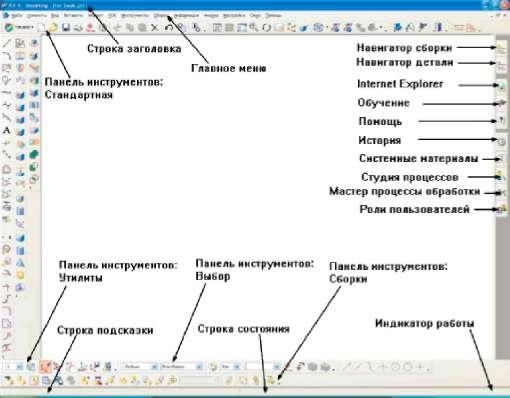Screen dimensions: 510x398
Task: Undo the last action with the arrow icon
Action: [169, 28]
